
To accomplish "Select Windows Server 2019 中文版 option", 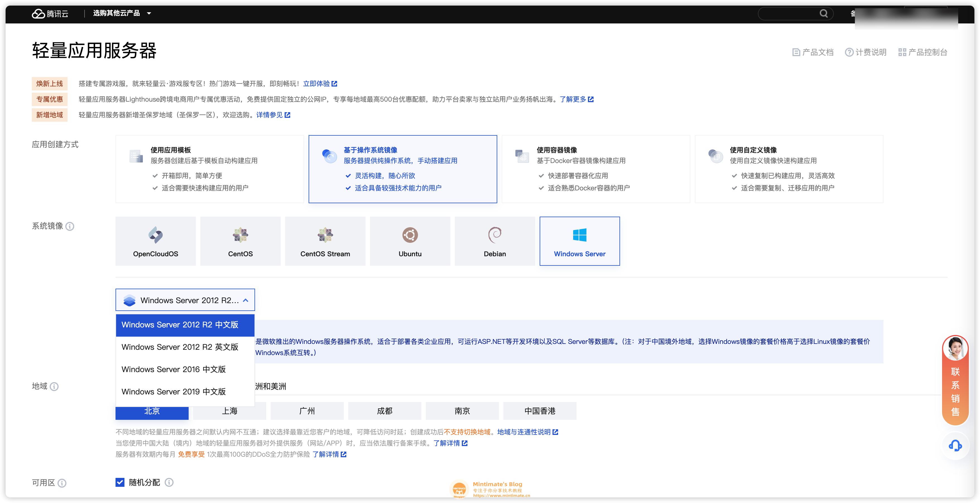I will (185, 392).
